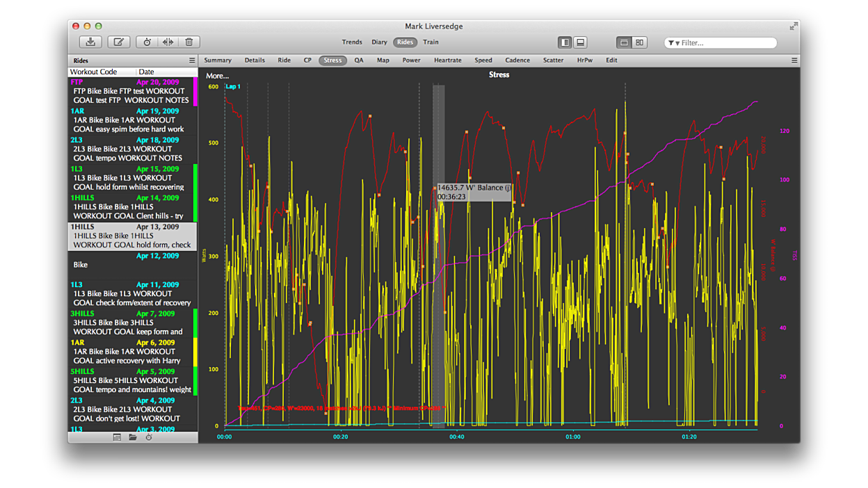Click the folder icon below ride list
The width and height of the screenshot is (868, 488).
click(x=133, y=437)
